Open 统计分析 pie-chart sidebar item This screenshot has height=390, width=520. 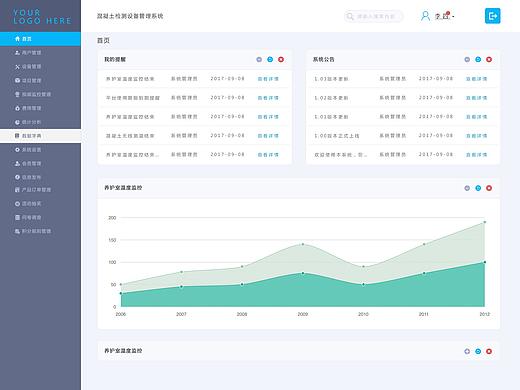pyautogui.click(x=40, y=122)
